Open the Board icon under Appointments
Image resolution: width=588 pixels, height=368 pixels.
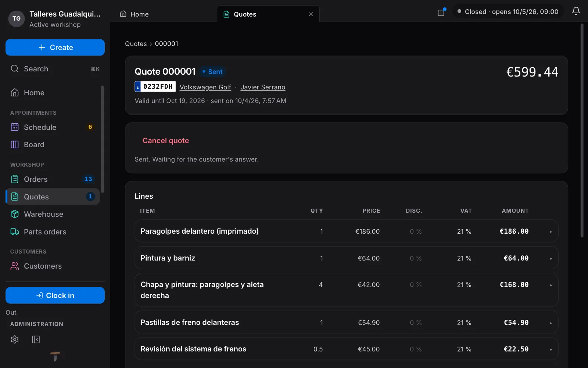tap(15, 145)
